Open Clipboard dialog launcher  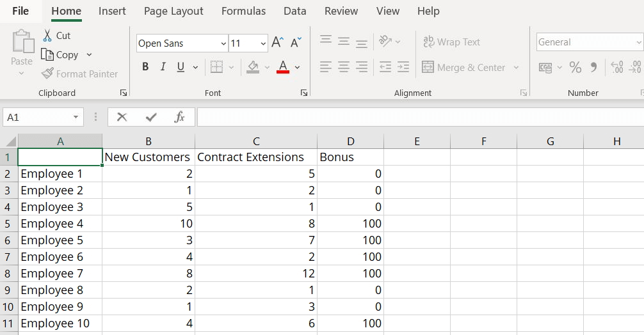tap(123, 93)
